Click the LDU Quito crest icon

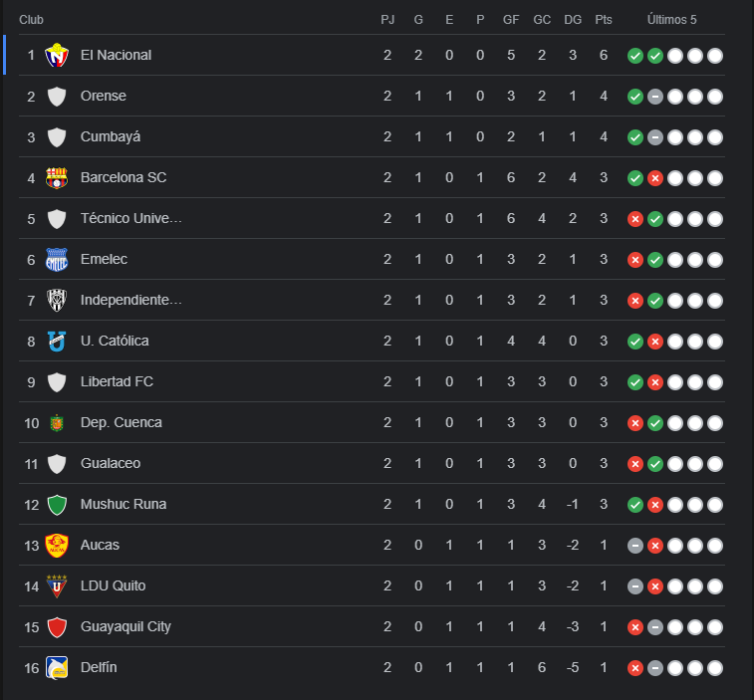point(57,586)
